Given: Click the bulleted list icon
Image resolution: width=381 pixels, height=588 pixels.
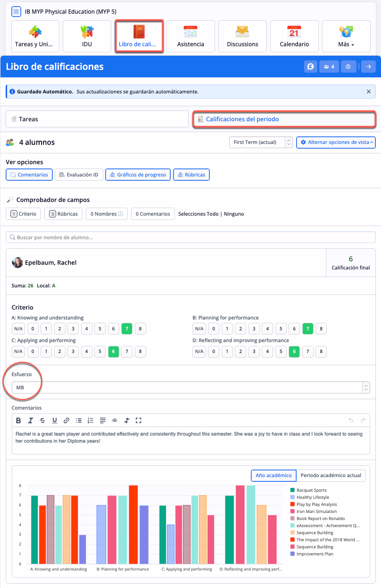Looking at the screenshot, I should [79, 420].
